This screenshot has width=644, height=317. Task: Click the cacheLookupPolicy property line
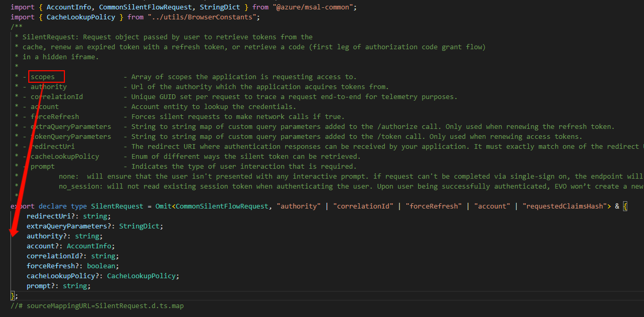63,276
